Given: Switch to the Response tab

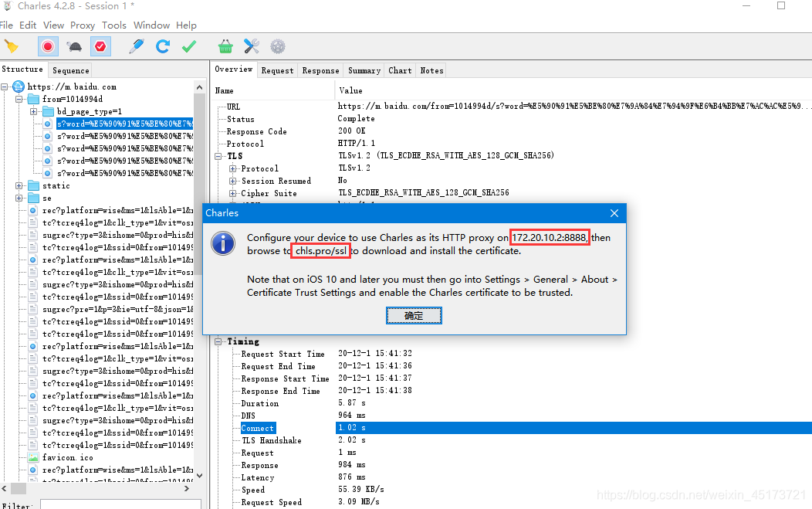Looking at the screenshot, I should (320, 70).
